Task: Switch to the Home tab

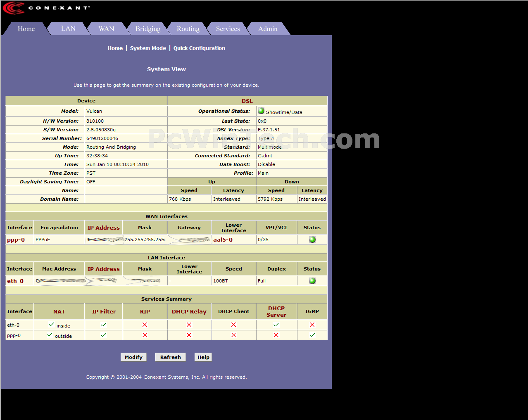Action: [x=26, y=29]
